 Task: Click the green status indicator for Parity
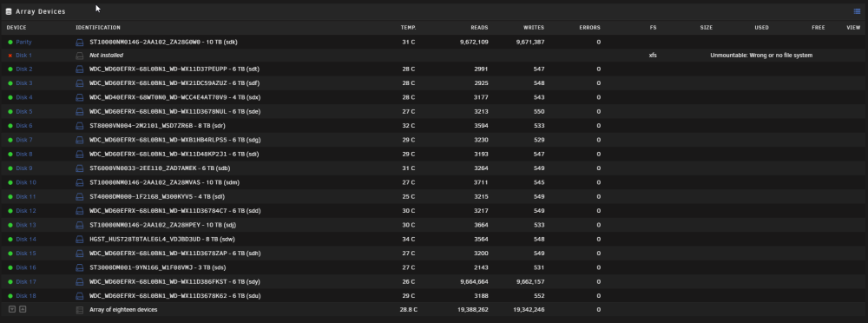[10, 42]
